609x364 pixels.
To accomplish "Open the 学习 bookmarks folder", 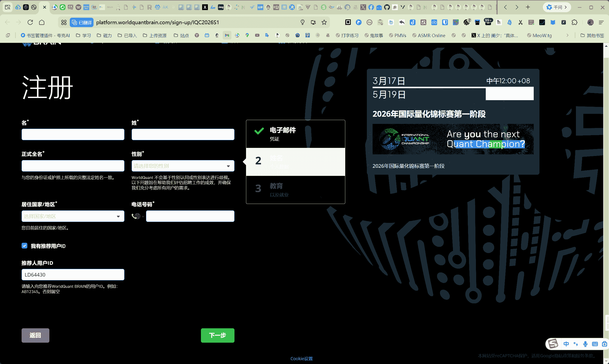I will pos(83,35).
